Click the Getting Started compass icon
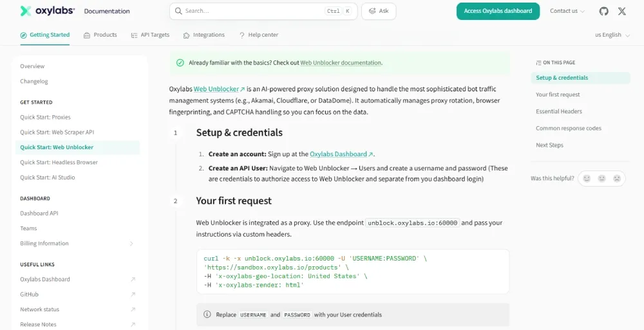Screen dimensions: 644x330 coord(23,35)
